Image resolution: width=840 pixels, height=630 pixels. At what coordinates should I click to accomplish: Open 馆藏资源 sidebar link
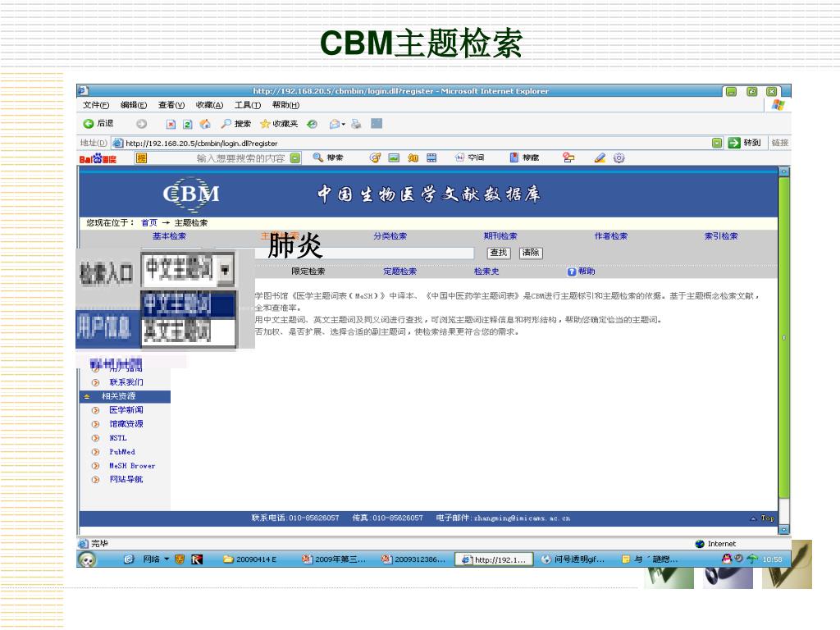click(x=126, y=424)
